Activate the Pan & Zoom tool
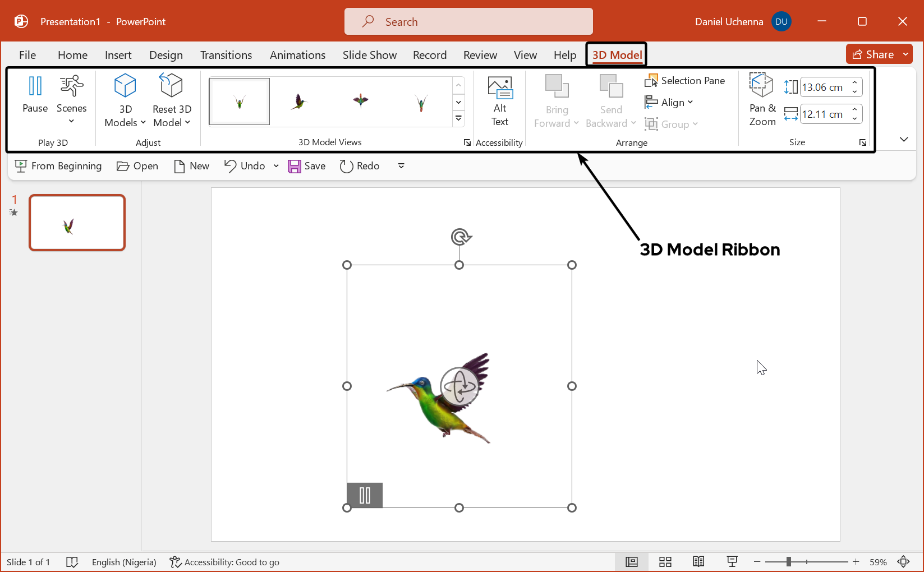The width and height of the screenshot is (924, 572). coord(761,100)
